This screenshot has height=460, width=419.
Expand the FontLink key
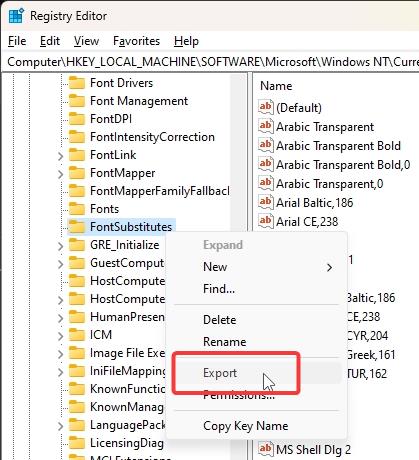pyautogui.click(x=60, y=156)
